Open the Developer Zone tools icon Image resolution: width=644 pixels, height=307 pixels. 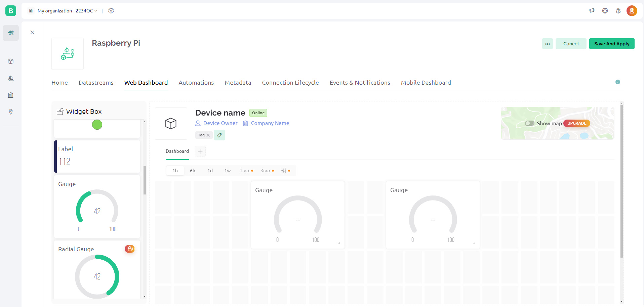[11, 33]
